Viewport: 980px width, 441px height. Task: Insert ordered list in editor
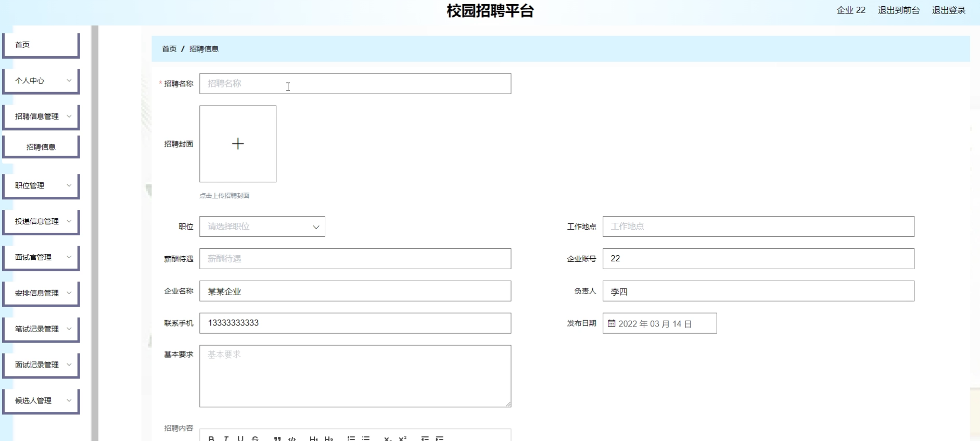coord(351,438)
